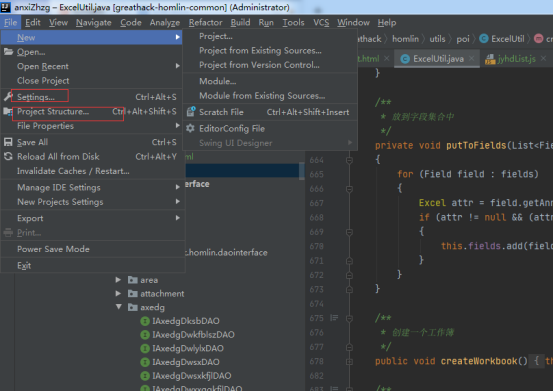Open the Tools menu
The width and height of the screenshot is (554, 392).
pos(293,23)
